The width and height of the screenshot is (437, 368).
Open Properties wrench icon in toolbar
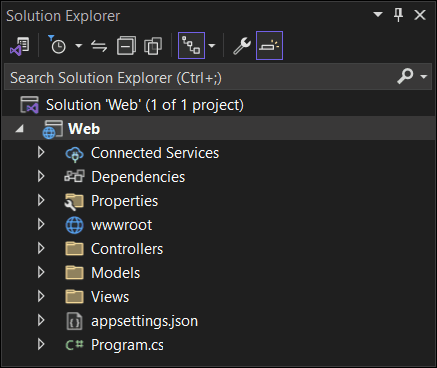coord(242,46)
